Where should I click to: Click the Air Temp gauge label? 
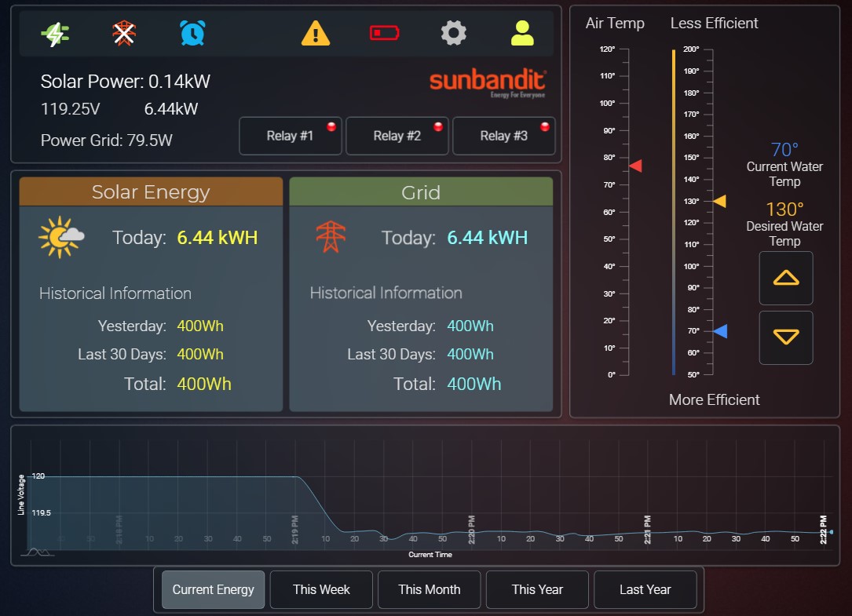(x=615, y=24)
